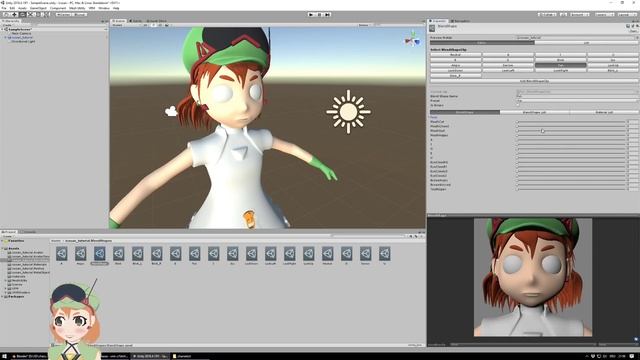Toggle the Is Binary checkbox
The image size is (640, 360).
coord(519,105)
